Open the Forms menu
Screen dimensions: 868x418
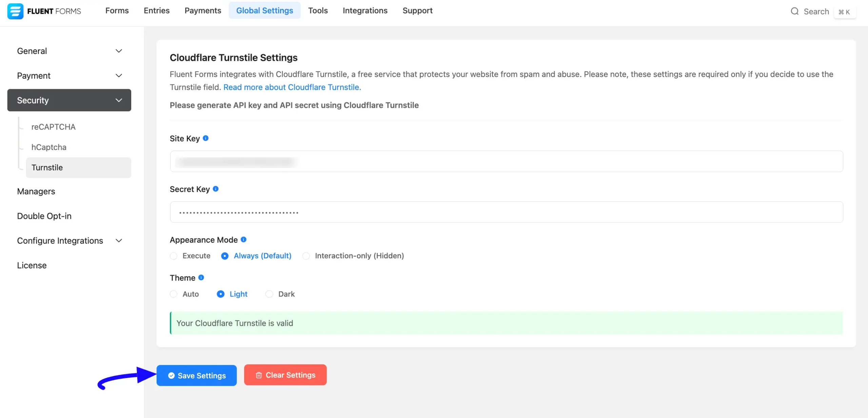(117, 11)
